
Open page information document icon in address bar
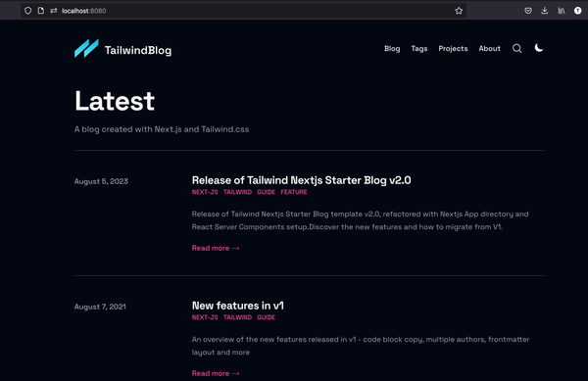click(41, 11)
